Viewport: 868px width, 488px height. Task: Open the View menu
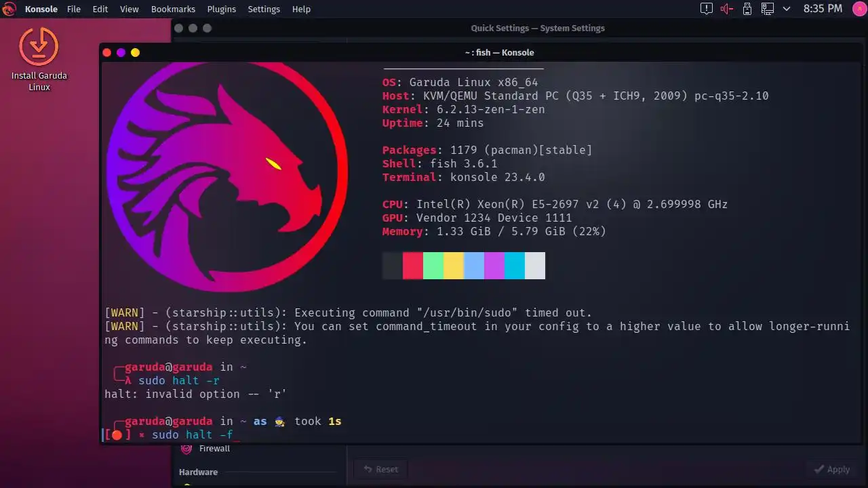point(129,9)
